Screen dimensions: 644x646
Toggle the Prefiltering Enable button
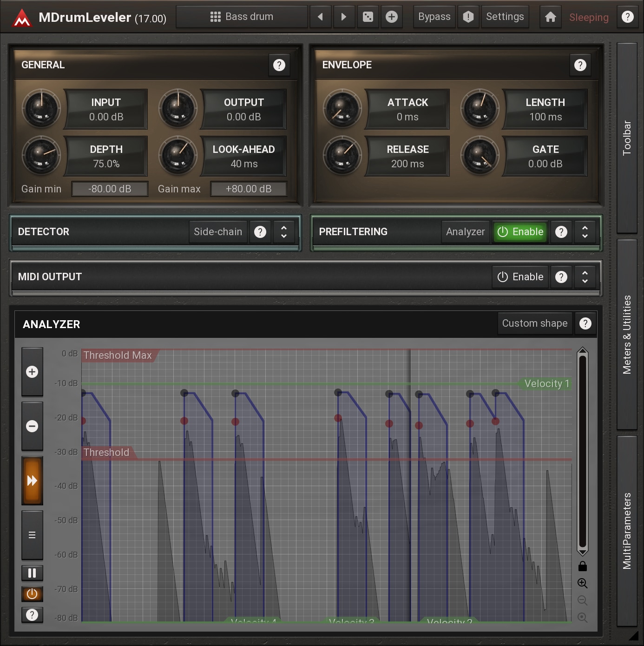(x=520, y=231)
